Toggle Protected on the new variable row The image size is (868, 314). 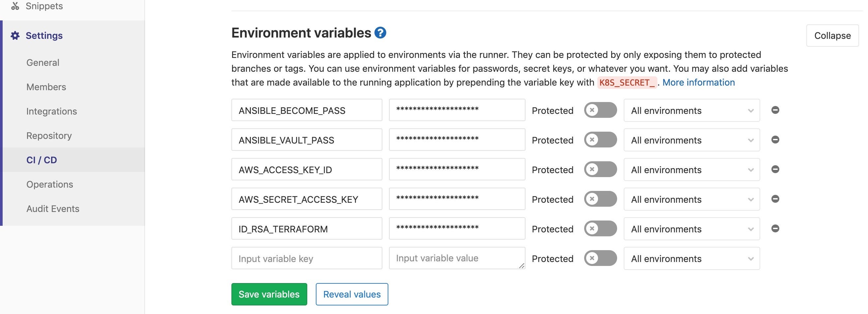point(601,258)
